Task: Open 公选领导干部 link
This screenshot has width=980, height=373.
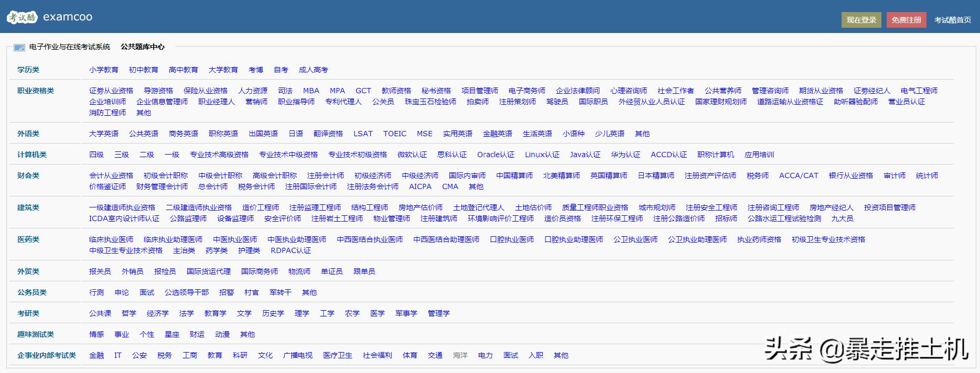Action: (x=187, y=292)
